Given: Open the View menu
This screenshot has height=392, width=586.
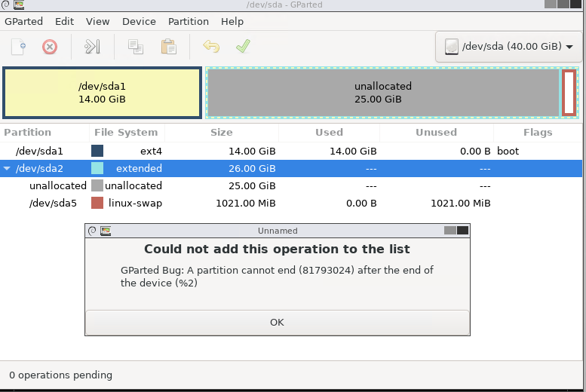Looking at the screenshot, I should tap(97, 21).
